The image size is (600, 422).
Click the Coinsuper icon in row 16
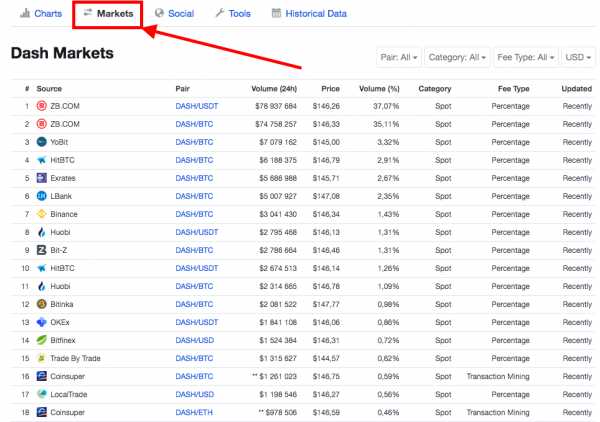pyautogui.click(x=41, y=376)
